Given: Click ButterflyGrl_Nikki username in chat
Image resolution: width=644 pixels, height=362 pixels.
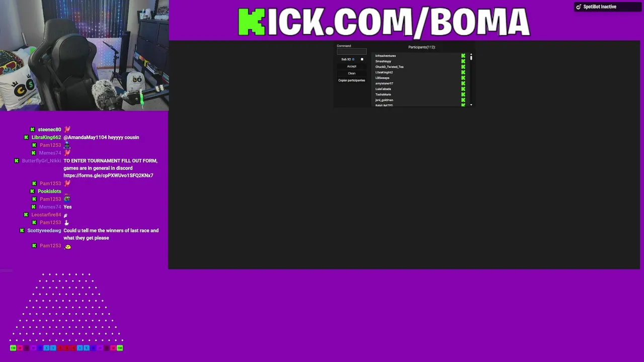Looking at the screenshot, I should (42, 161).
